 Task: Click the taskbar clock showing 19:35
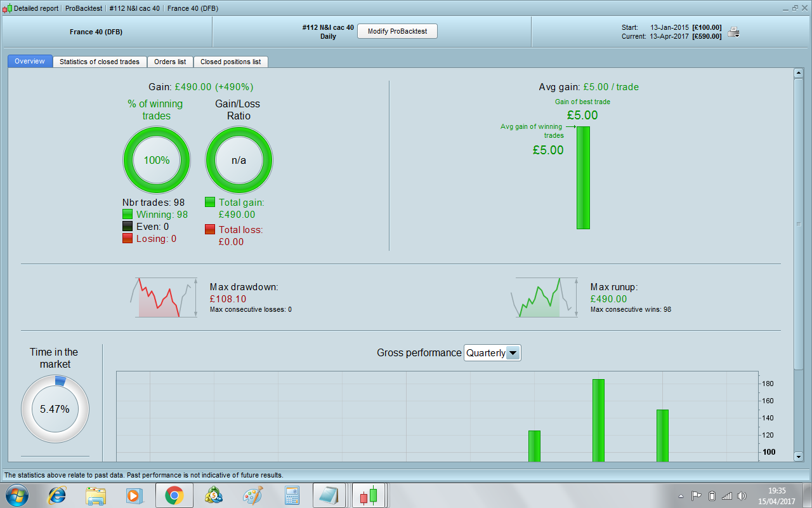[776, 495]
